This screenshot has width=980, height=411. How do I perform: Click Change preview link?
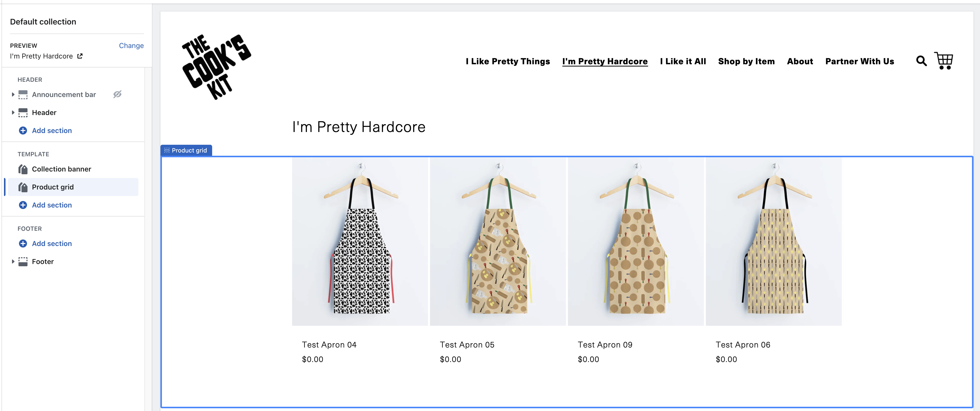[131, 46]
